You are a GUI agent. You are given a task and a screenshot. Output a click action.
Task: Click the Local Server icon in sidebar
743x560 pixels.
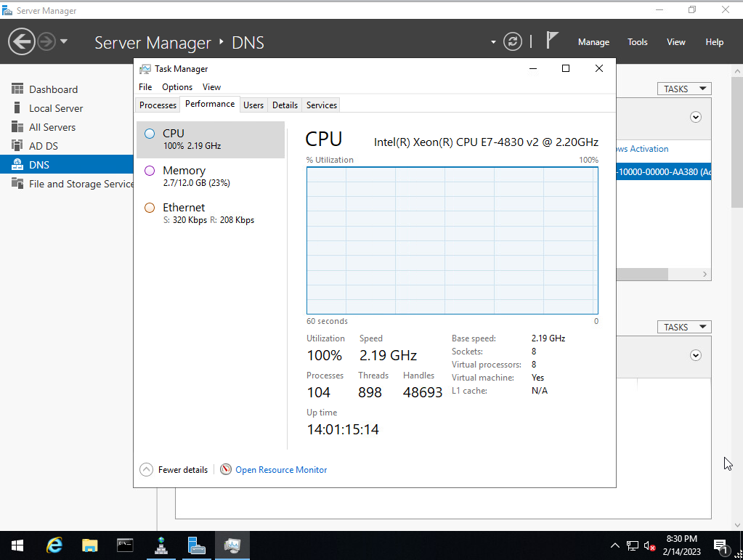17,107
